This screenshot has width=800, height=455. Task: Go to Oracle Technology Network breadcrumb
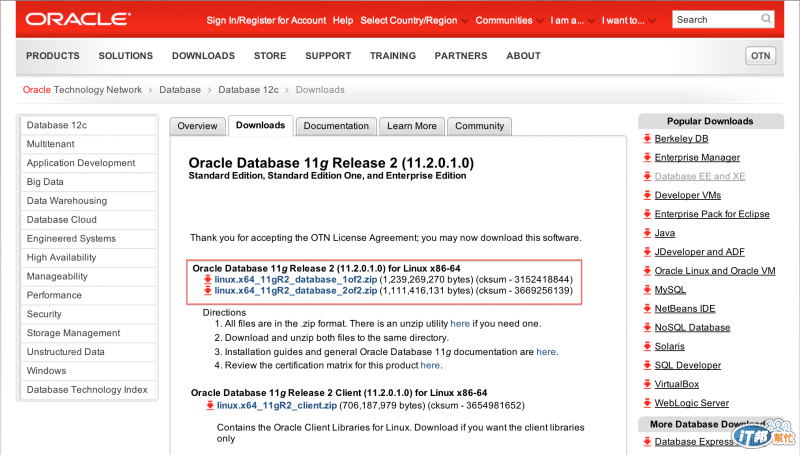point(82,90)
